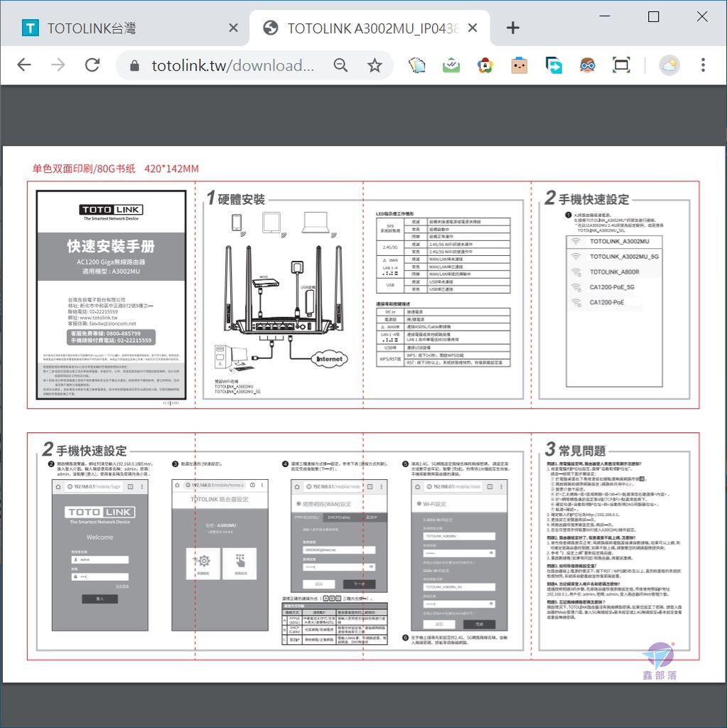Click the AC1200 Giga無線路由器 subtitle
Image resolution: width=727 pixels, height=728 pixels.
tap(111, 262)
